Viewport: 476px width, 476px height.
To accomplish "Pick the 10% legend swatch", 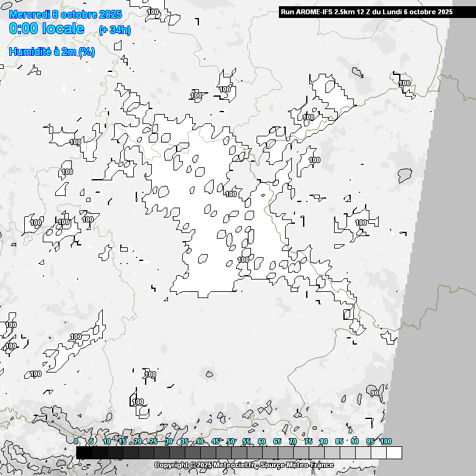I will 115,453.
